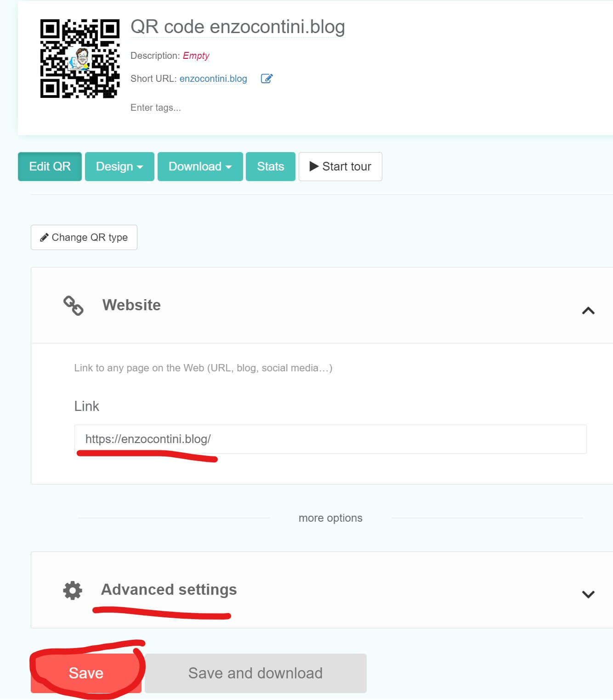Expand Advanced settings using the down chevron

(588, 594)
